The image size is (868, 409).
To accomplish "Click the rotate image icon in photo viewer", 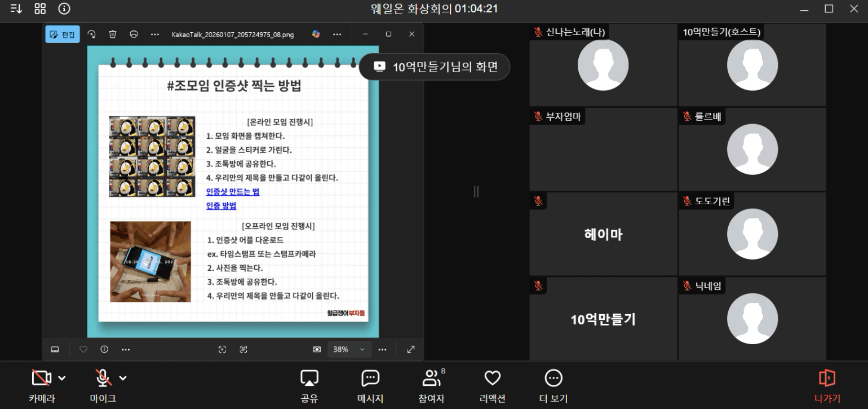I will [91, 34].
